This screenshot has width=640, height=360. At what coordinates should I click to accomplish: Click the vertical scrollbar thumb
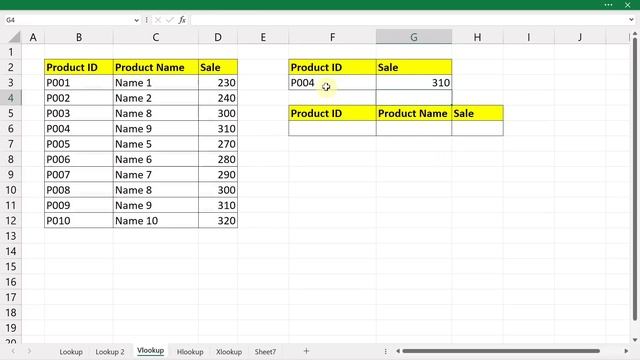click(635, 180)
